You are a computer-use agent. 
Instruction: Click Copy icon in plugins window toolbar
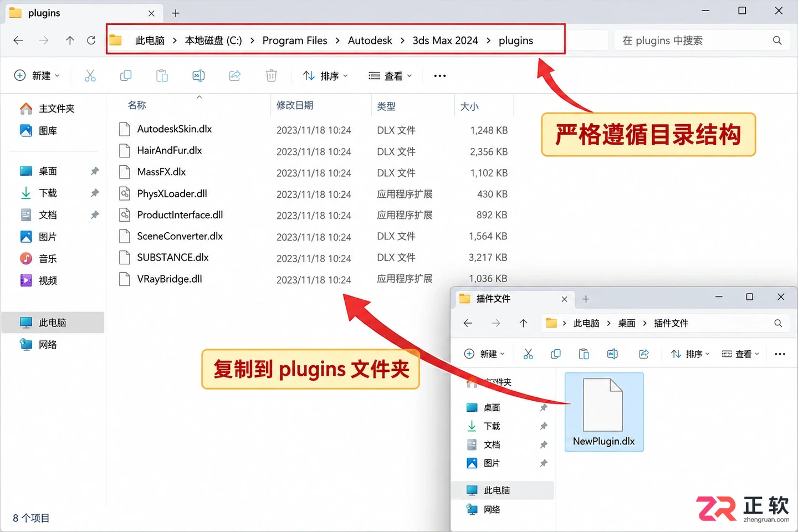click(x=126, y=76)
